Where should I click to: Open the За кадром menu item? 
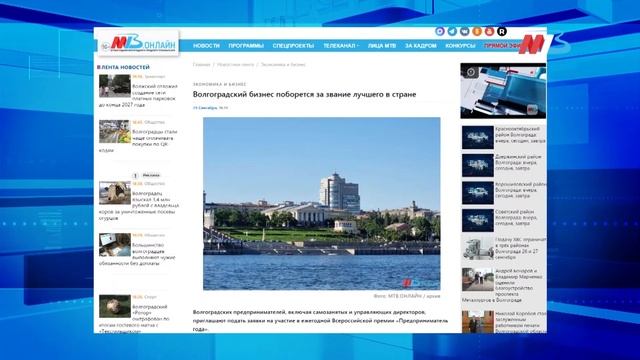click(420, 46)
